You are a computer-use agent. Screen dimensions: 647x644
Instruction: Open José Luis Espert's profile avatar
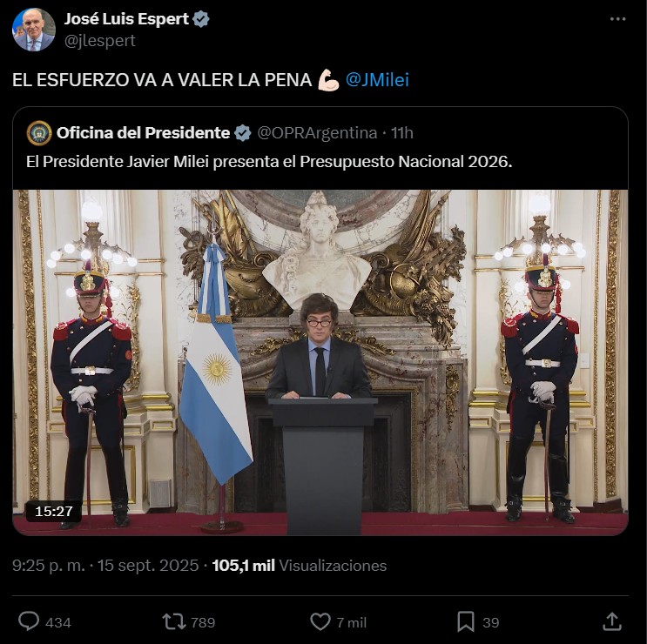[34, 30]
